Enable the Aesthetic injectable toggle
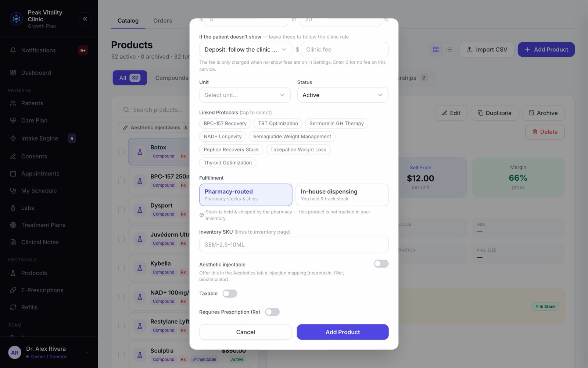588x368 pixels. pyautogui.click(x=381, y=264)
